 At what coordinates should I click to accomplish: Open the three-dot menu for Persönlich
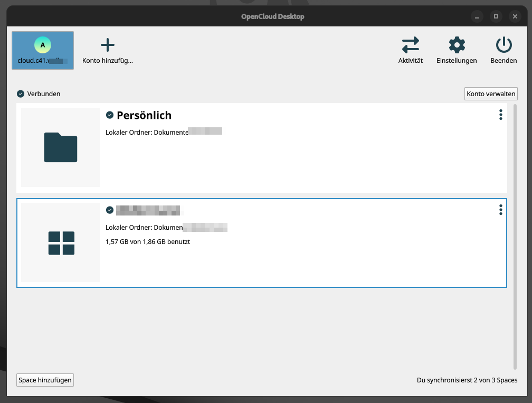point(500,114)
